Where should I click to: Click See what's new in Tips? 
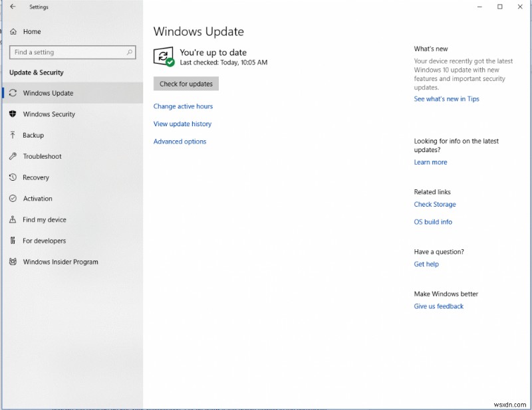[446, 98]
